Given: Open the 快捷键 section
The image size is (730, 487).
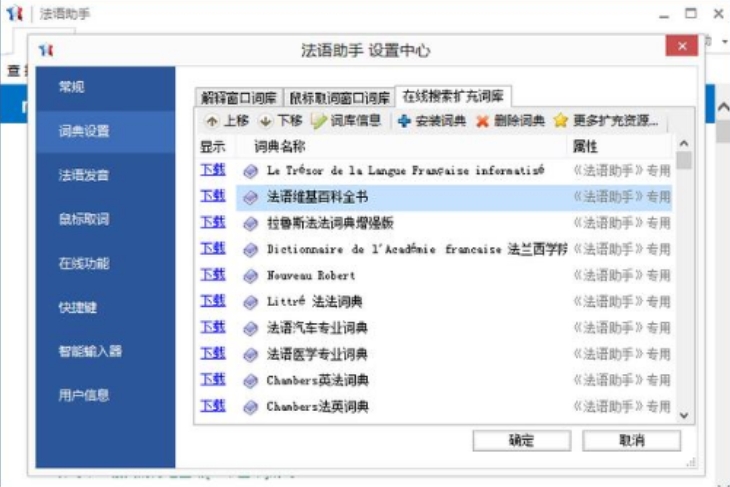Looking at the screenshot, I should [105, 307].
